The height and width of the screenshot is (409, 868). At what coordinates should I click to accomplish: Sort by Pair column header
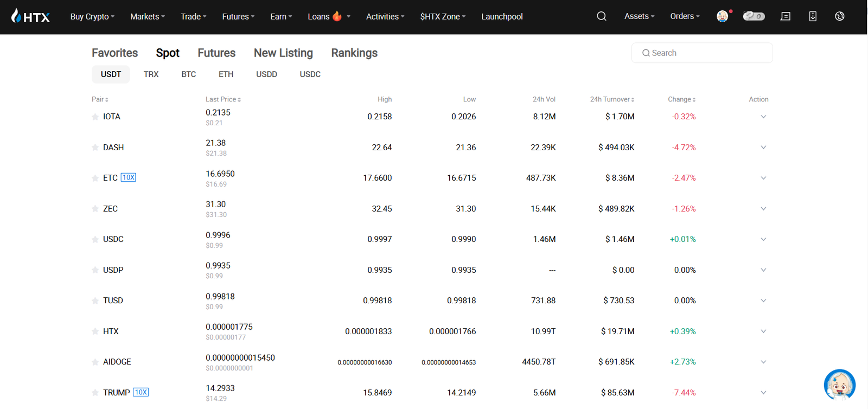[100, 99]
